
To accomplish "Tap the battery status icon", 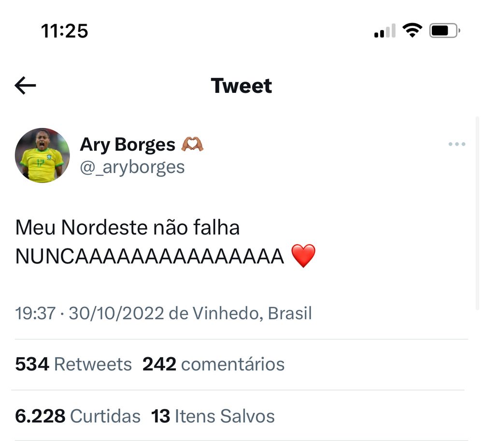I will (x=445, y=30).
